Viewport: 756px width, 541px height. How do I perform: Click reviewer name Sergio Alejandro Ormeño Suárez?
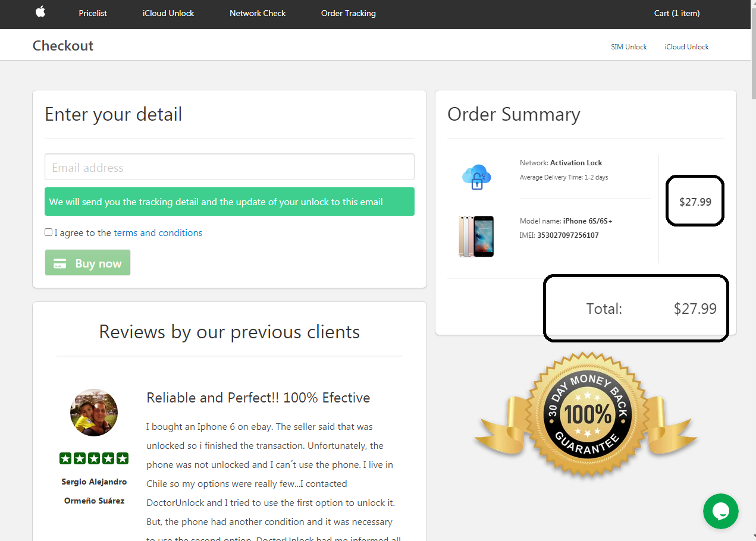94,491
